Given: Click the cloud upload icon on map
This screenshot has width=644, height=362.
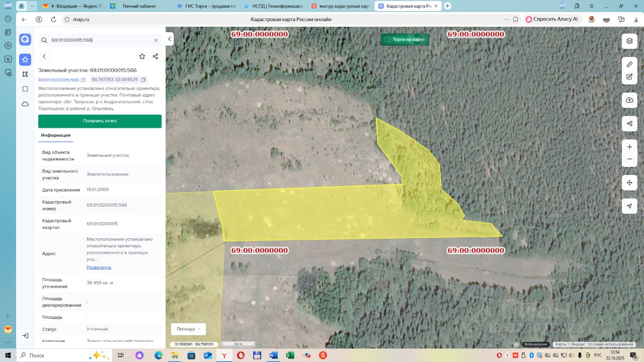Looking at the screenshot, I should click(x=629, y=100).
